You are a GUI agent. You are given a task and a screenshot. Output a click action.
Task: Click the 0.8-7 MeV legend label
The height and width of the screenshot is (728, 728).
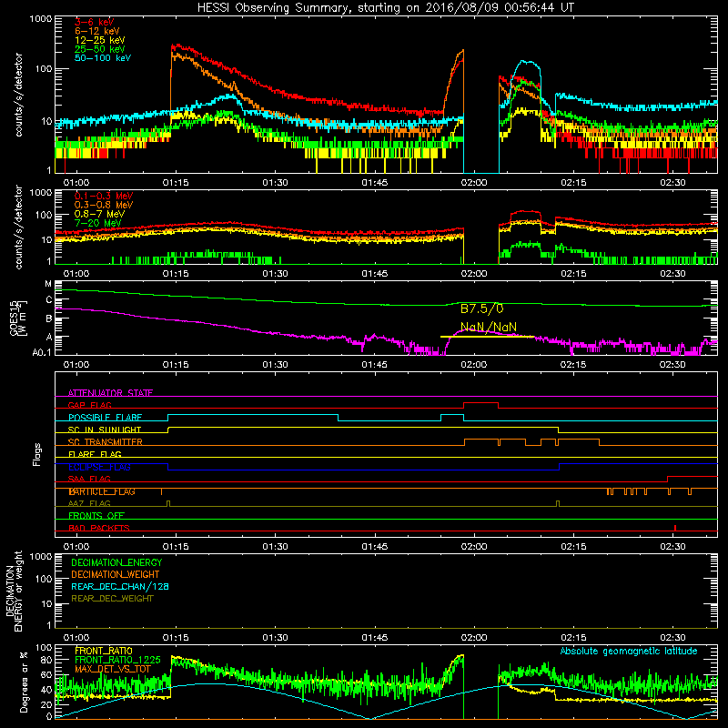pos(99,214)
